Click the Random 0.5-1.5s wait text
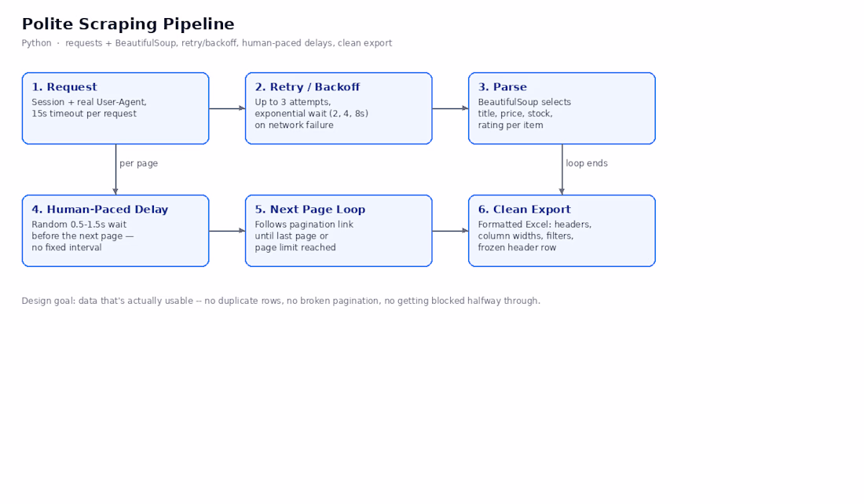The width and height of the screenshot is (864, 504). [79, 225]
